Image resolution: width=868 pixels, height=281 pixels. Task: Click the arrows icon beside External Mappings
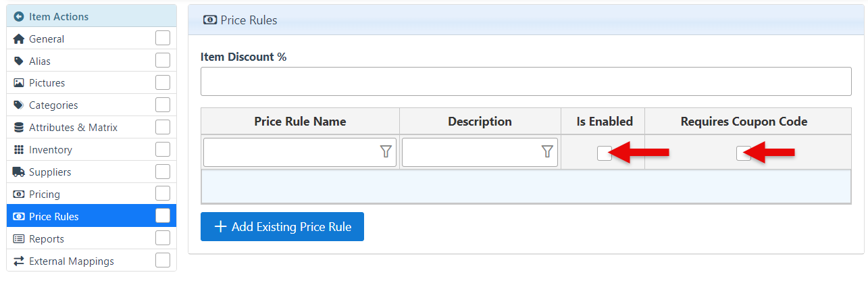[x=19, y=261]
